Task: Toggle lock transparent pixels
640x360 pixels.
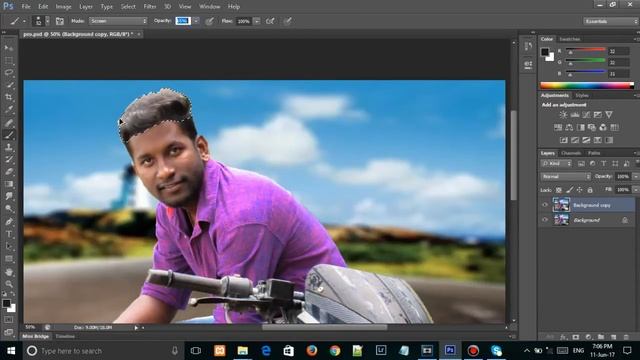Action: pos(559,190)
